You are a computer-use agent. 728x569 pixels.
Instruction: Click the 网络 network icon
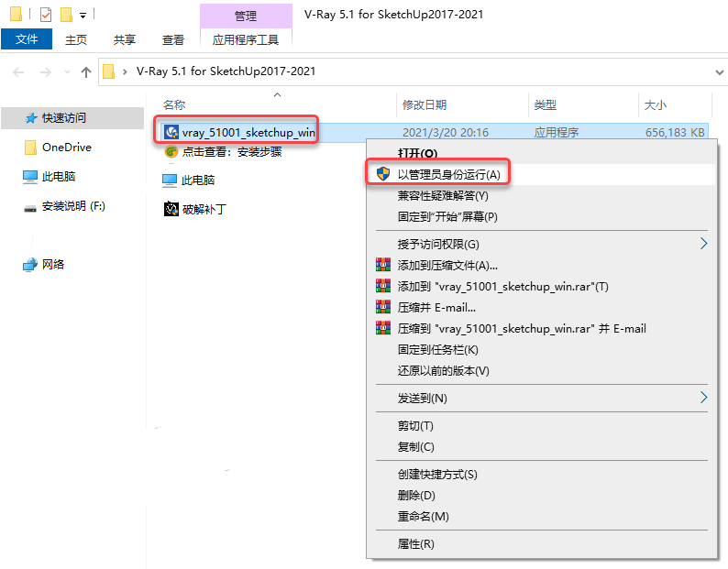coord(30,265)
